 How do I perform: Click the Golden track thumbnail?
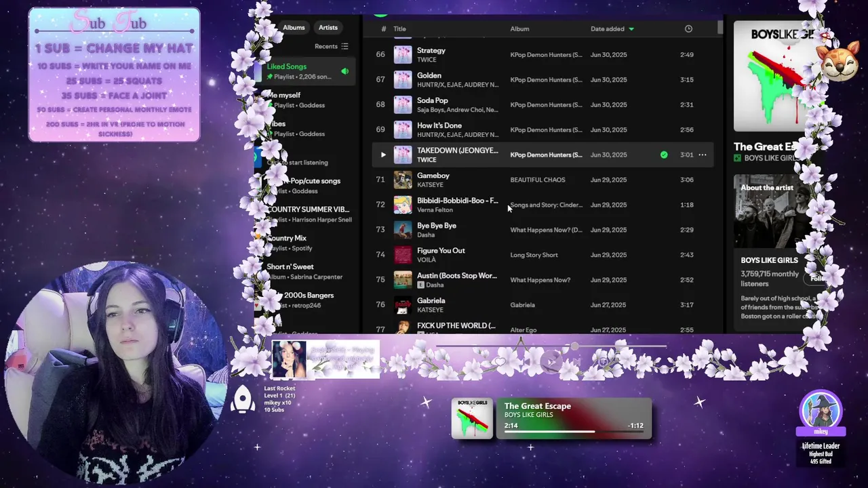(x=403, y=80)
